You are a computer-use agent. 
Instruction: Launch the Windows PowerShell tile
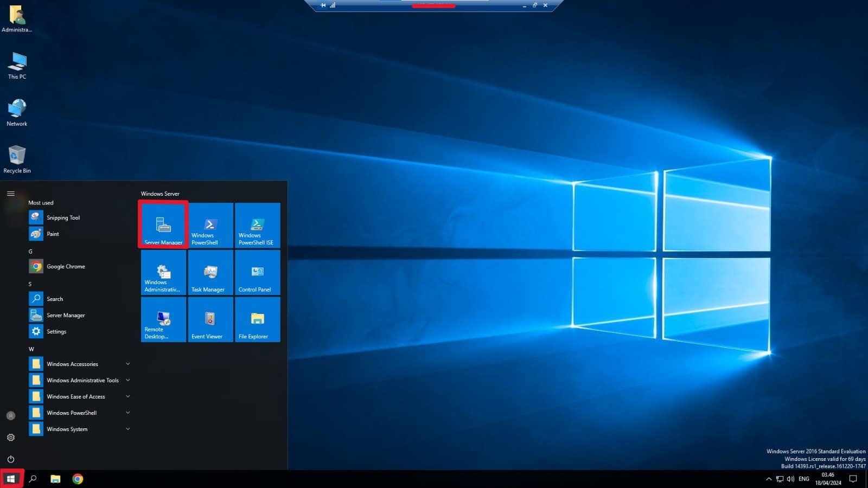(x=210, y=225)
